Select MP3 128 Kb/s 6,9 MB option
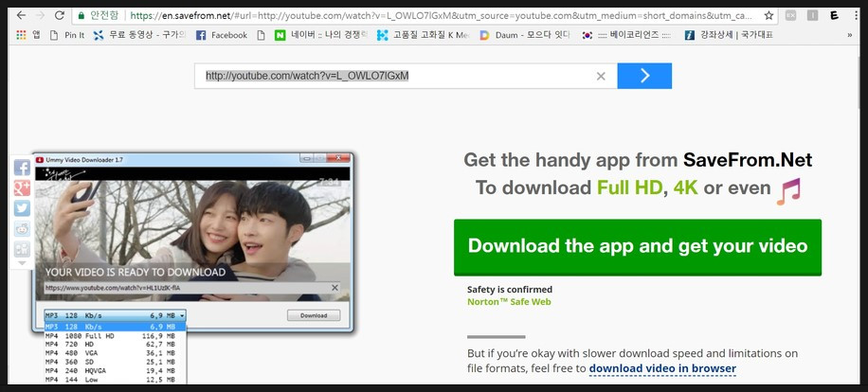This screenshot has height=392, width=868. coord(116,327)
